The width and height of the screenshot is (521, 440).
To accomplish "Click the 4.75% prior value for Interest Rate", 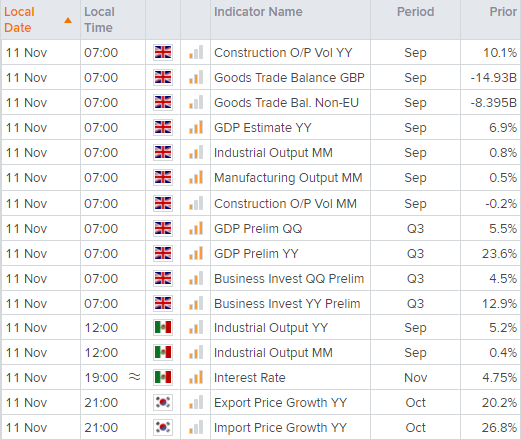I will pyautogui.click(x=499, y=378).
